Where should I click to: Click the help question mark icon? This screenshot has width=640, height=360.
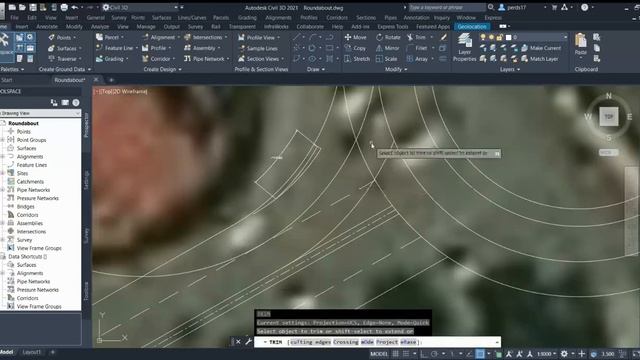[x=584, y=7]
